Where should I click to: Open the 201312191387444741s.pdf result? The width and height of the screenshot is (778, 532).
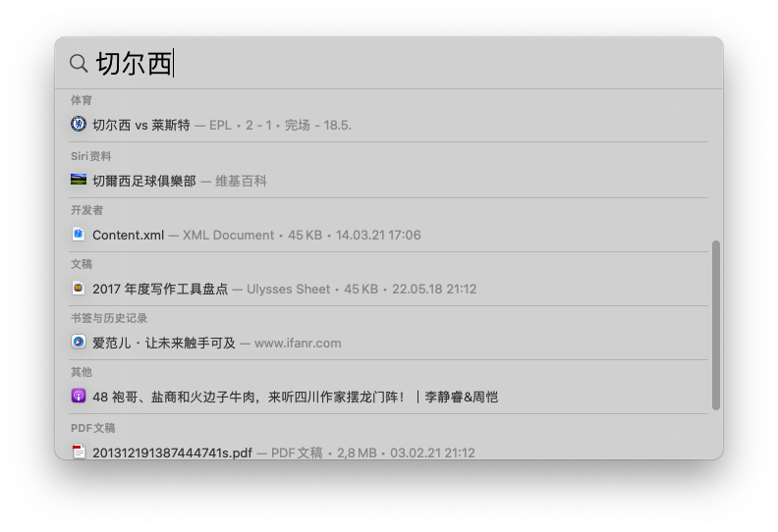point(388,452)
